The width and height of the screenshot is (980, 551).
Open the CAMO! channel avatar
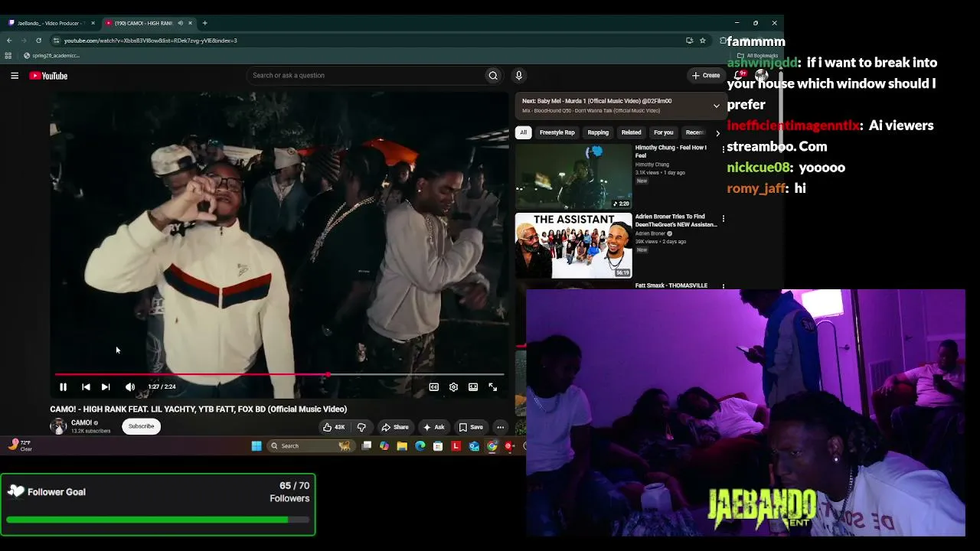[58, 426]
